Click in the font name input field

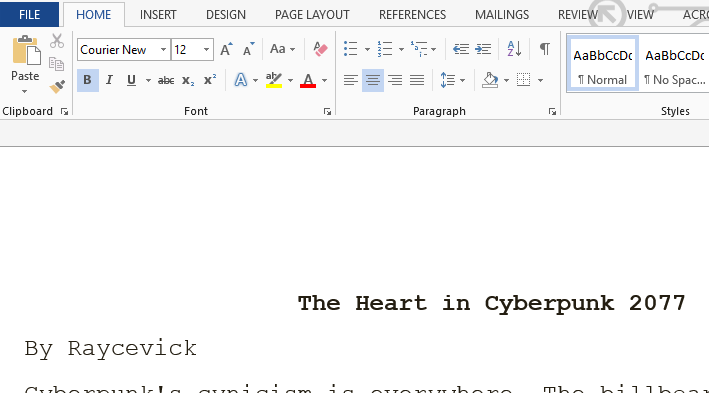click(118, 50)
